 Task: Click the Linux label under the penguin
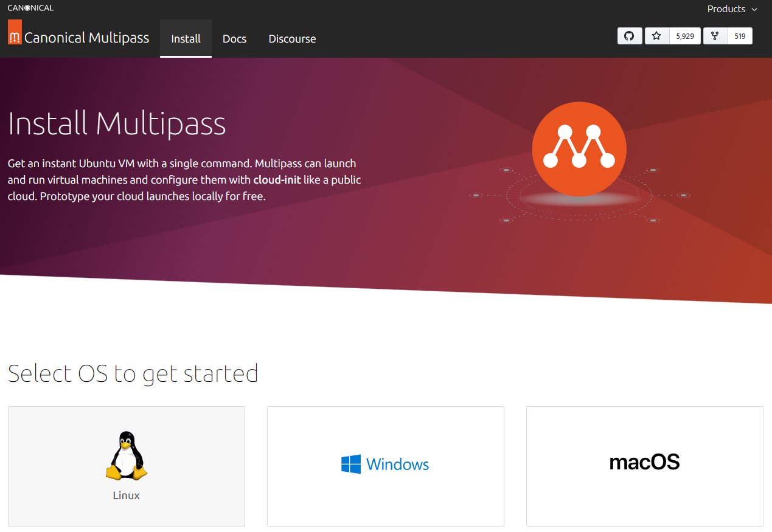tap(127, 496)
